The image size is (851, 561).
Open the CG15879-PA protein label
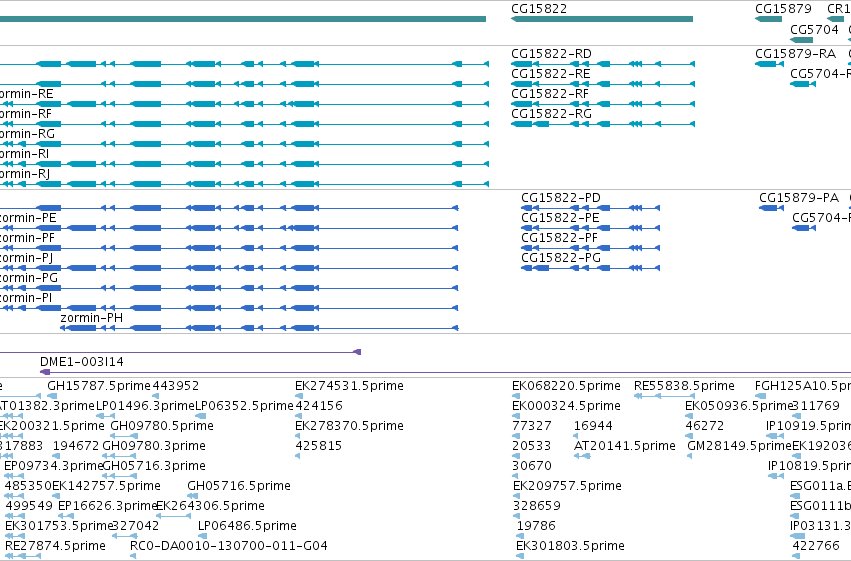799,197
